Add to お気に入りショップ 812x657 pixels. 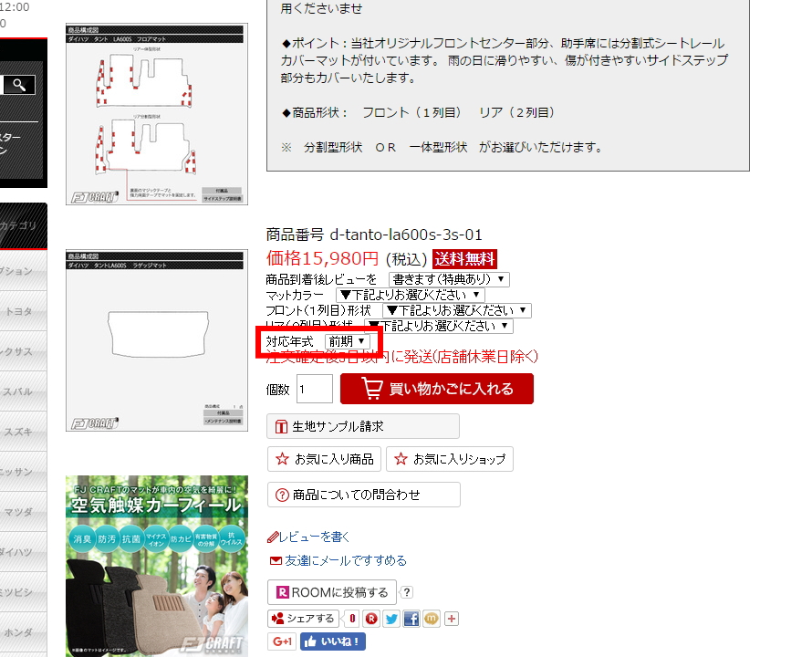[450, 459]
